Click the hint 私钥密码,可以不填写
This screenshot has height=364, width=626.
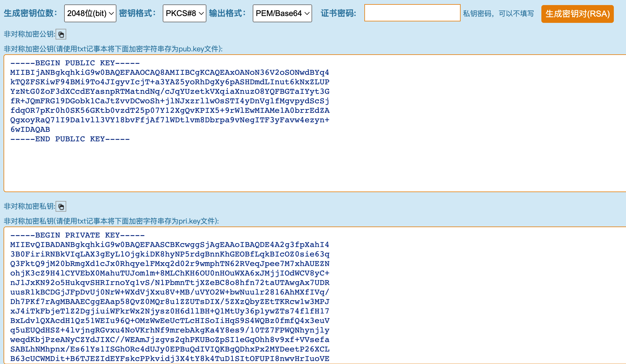498,14
